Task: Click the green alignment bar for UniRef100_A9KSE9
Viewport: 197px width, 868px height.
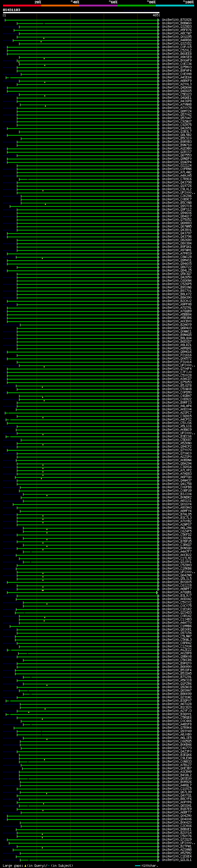Action: [x=89, y=57]
